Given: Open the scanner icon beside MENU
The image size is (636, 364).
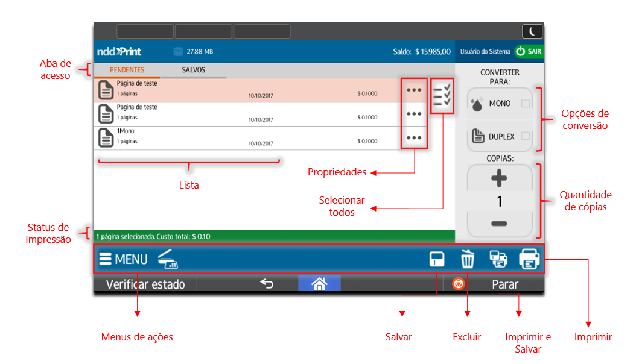Looking at the screenshot, I should tap(168, 259).
